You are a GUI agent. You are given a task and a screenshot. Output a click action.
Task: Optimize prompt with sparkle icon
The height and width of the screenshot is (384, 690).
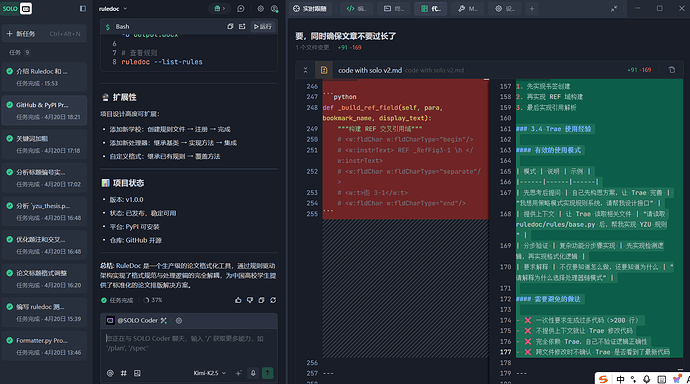[x=238, y=373]
